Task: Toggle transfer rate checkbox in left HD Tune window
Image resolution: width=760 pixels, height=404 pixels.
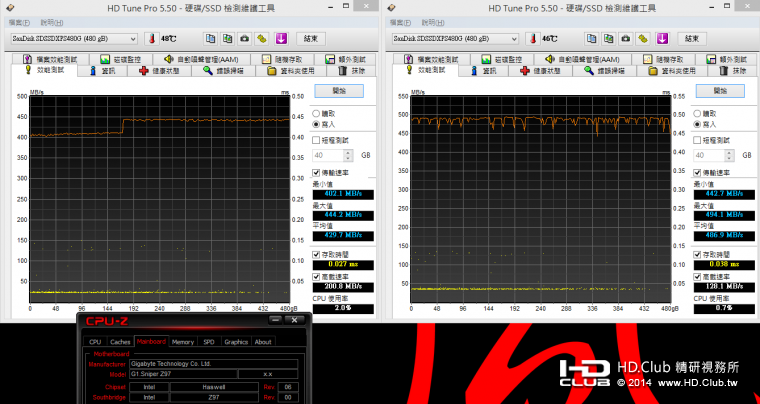Action: (316, 173)
